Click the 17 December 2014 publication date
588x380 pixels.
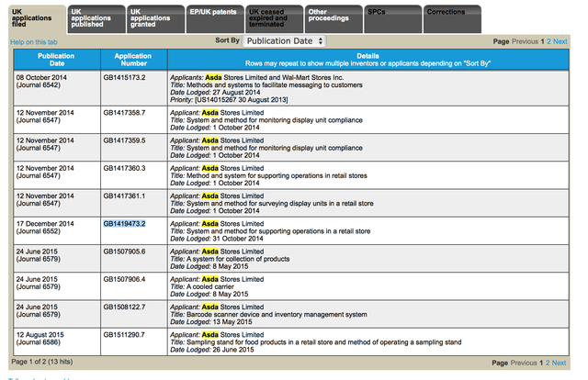click(45, 224)
